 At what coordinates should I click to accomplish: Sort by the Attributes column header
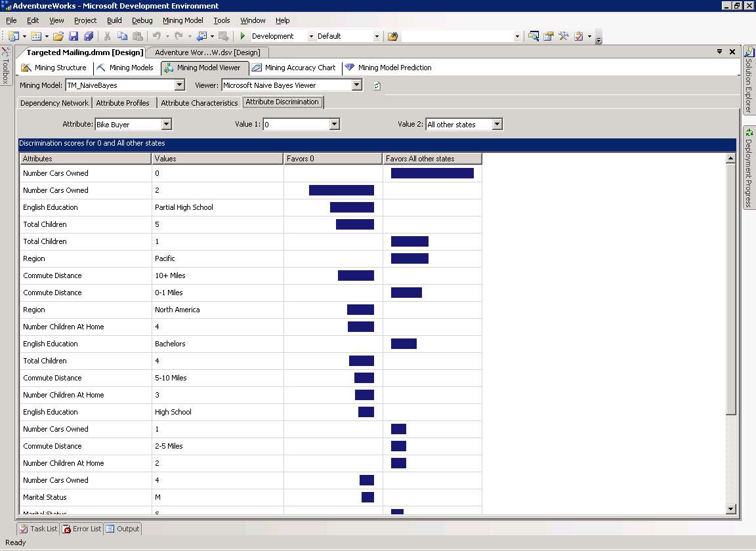(86, 159)
